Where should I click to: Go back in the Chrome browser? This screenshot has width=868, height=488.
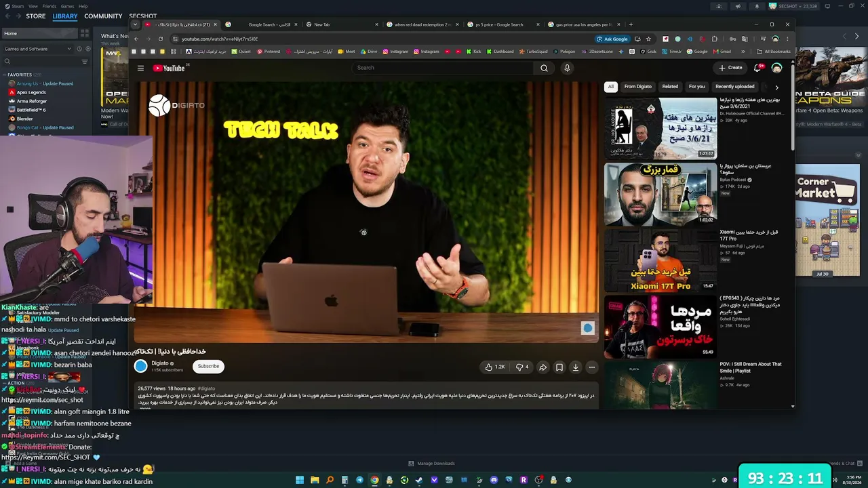(x=136, y=39)
